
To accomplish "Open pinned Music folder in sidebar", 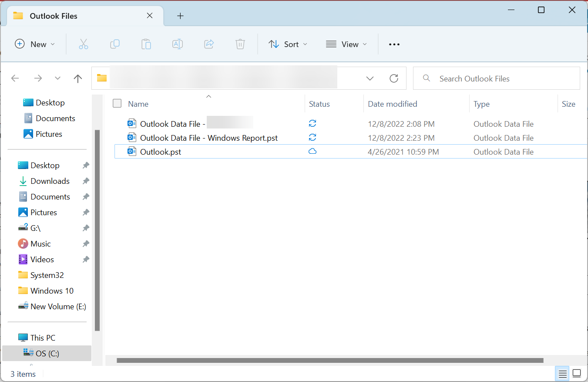I will click(40, 244).
